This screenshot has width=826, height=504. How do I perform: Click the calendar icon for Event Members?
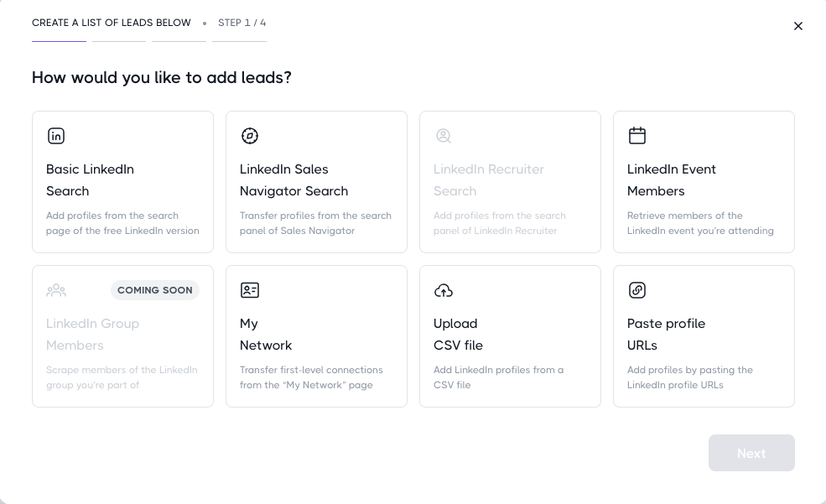click(637, 136)
